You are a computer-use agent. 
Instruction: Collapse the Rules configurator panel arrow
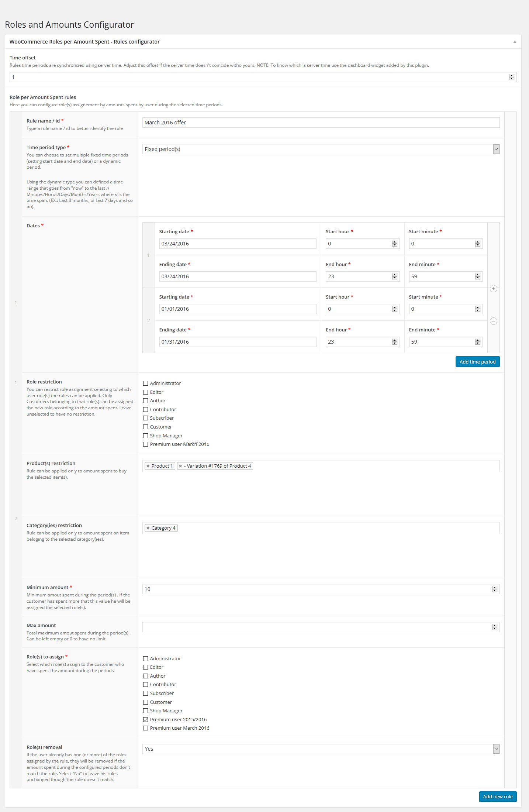pos(515,42)
